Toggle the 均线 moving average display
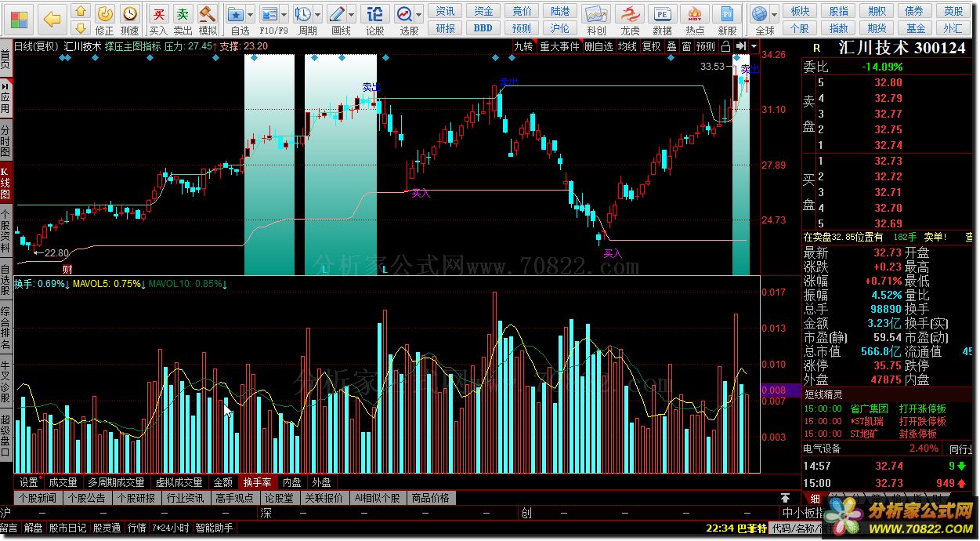980x541 pixels. click(x=627, y=46)
